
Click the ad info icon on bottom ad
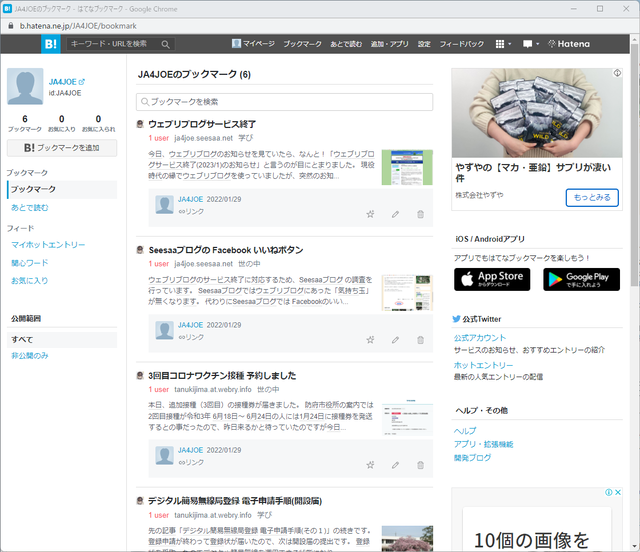[609, 492]
